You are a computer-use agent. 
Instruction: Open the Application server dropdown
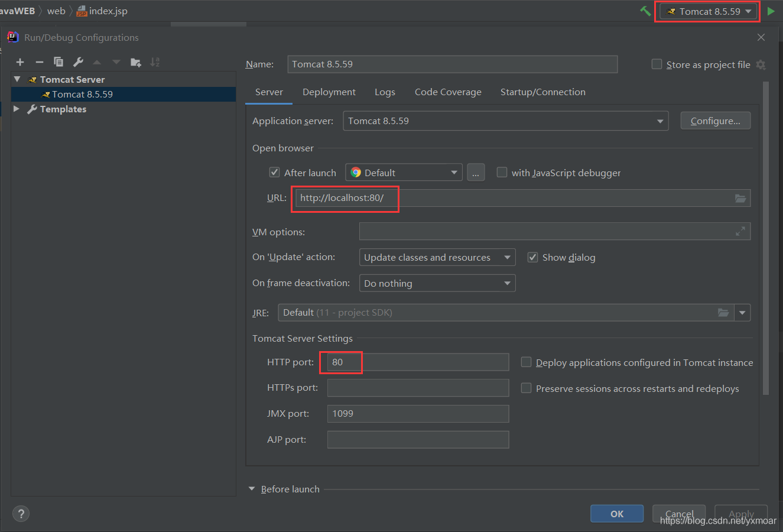pyautogui.click(x=505, y=121)
